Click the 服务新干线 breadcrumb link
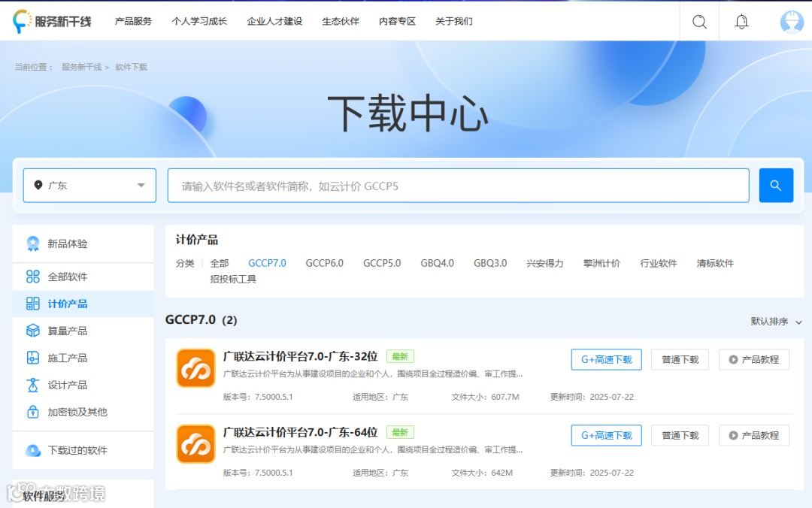Image resolution: width=812 pixels, height=508 pixels. 81,68
